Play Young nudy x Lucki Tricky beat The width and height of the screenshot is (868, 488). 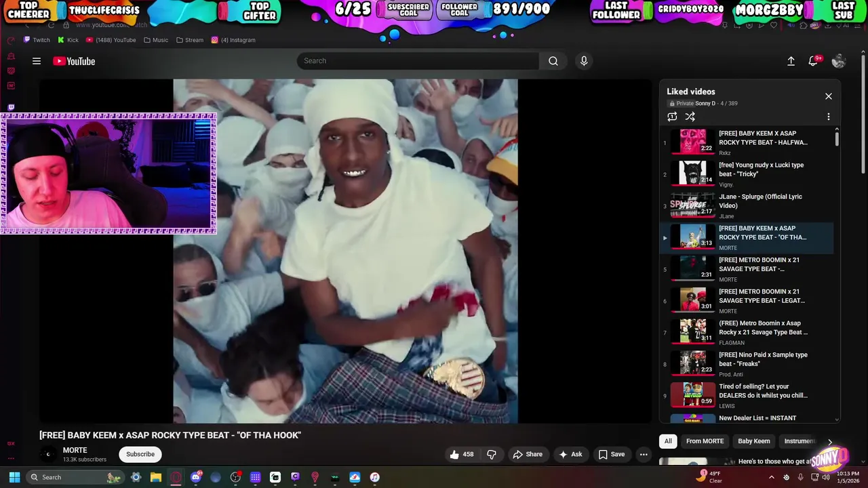click(746, 174)
